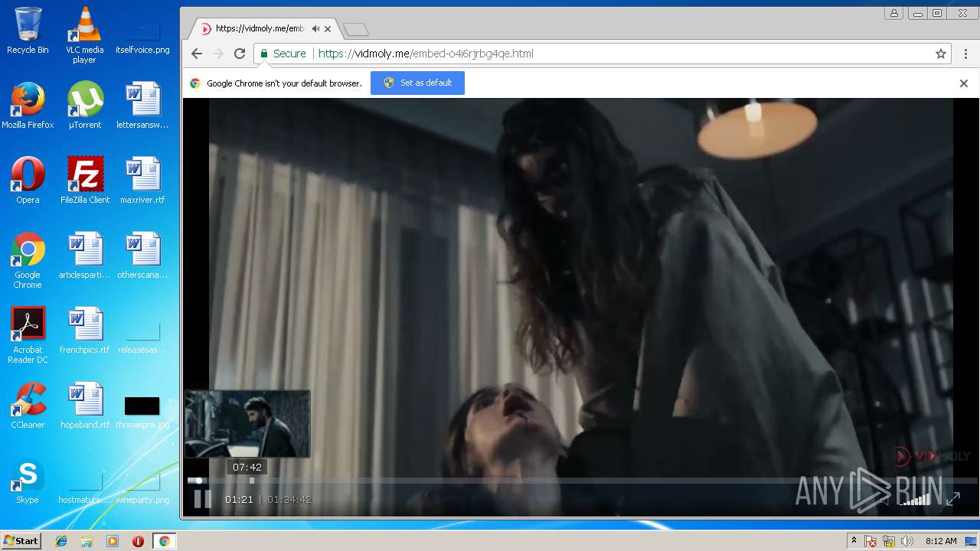The height and width of the screenshot is (551, 980).
Task: Close the vidmoly.me tab
Action: pyautogui.click(x=328, y=29)
